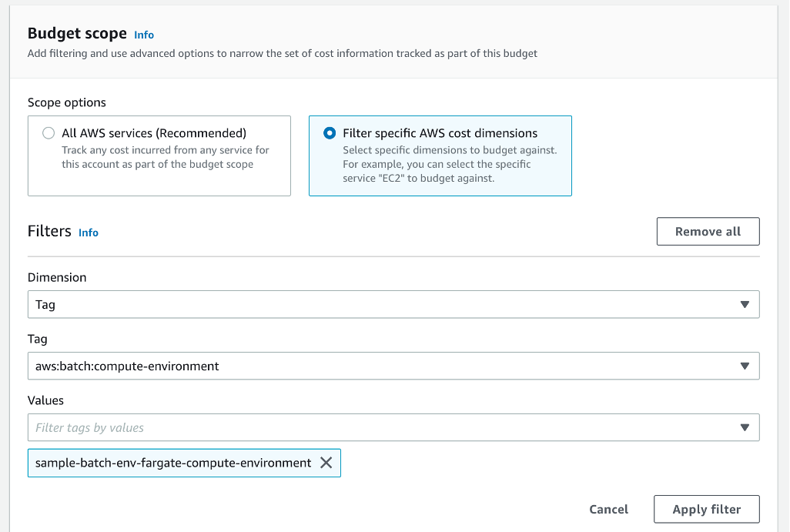Screen dimensions: 790x532
Task: Open the Info link next to Budget scope
Action: (144, 34)
